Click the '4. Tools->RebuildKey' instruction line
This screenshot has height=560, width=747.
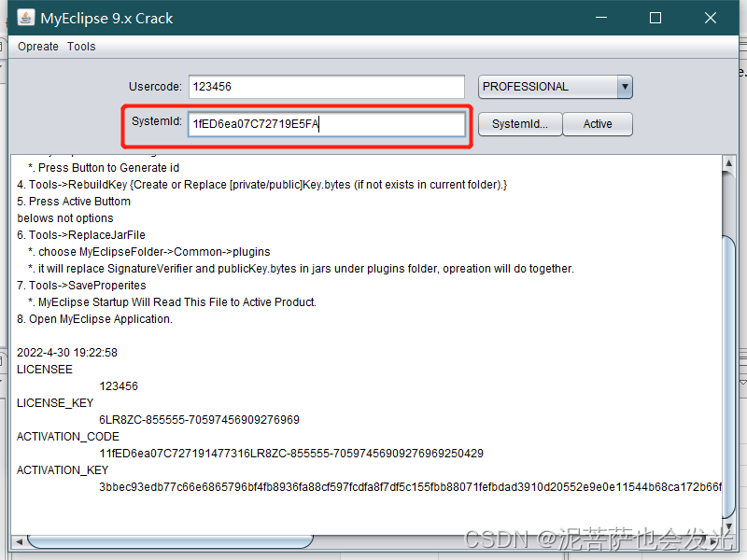262,185
